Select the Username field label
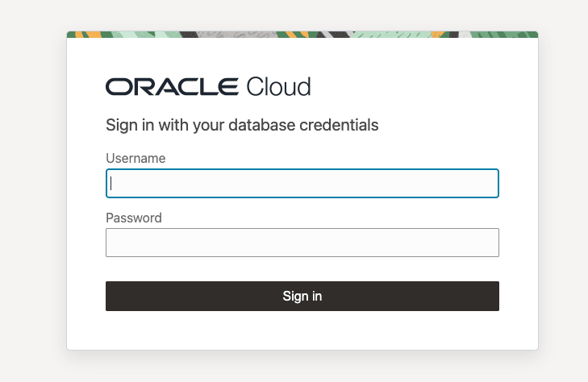 pyautogui.click(x=136, y=159)
